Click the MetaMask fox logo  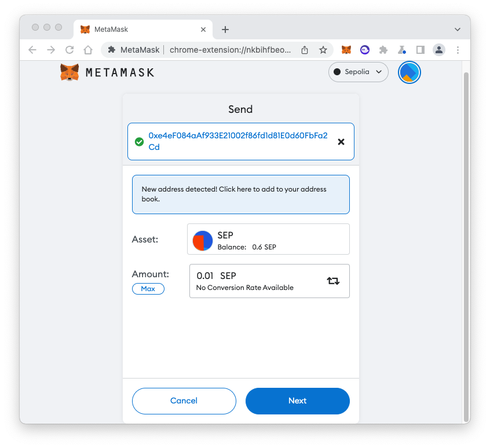point(70,72)
